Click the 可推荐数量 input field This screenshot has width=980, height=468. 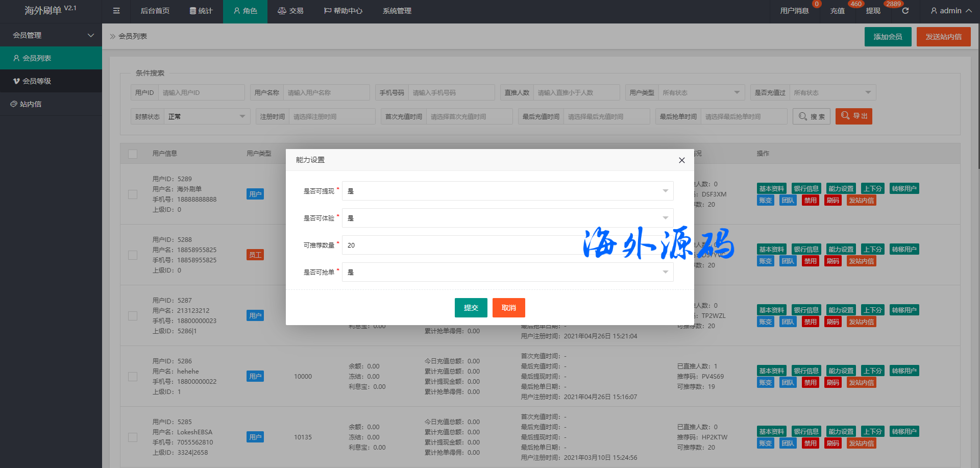pos(459,245)
